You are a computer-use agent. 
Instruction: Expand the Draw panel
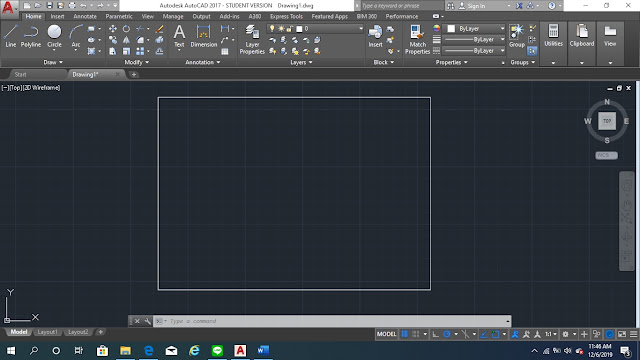click(x=53, y=62)
